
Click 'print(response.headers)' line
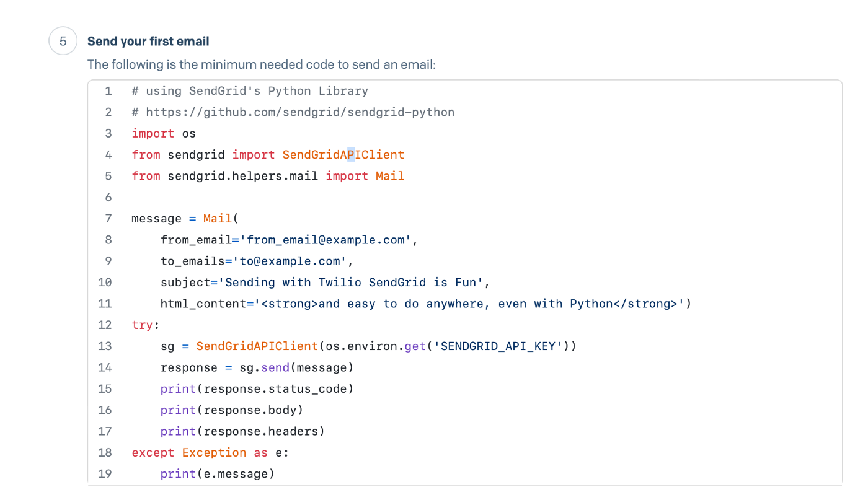tap(242, 431)
